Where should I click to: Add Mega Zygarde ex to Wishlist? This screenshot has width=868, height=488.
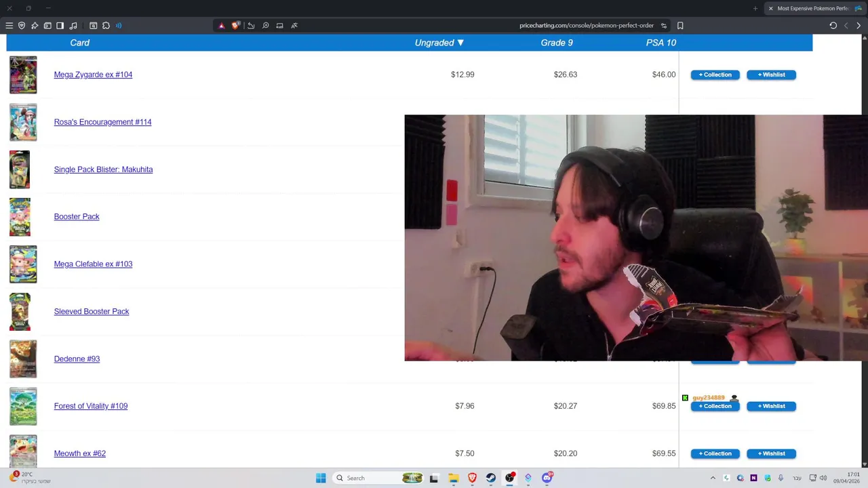coord(771,75)
